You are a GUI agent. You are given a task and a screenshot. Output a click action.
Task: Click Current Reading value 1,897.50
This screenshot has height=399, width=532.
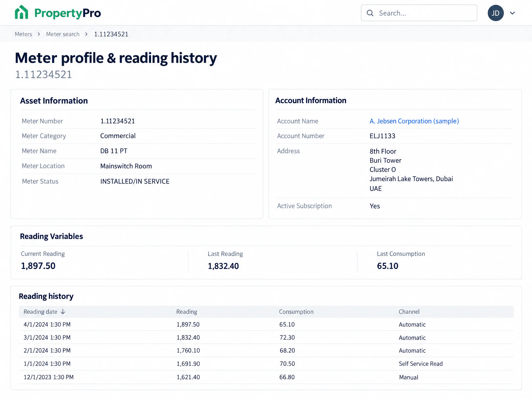pos(38,266)
